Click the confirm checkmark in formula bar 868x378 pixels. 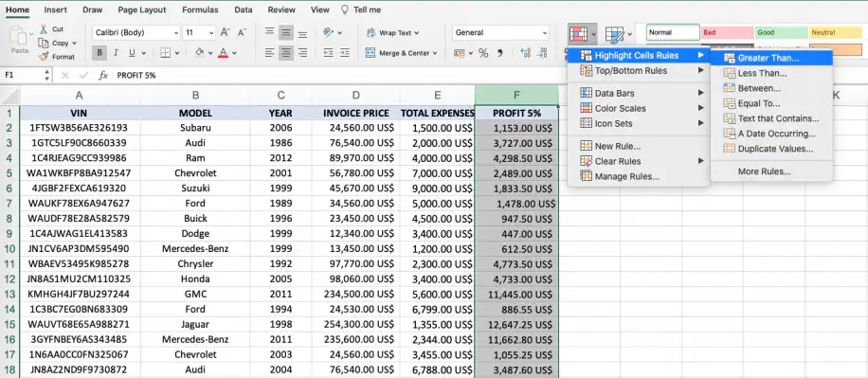point(83,75)
